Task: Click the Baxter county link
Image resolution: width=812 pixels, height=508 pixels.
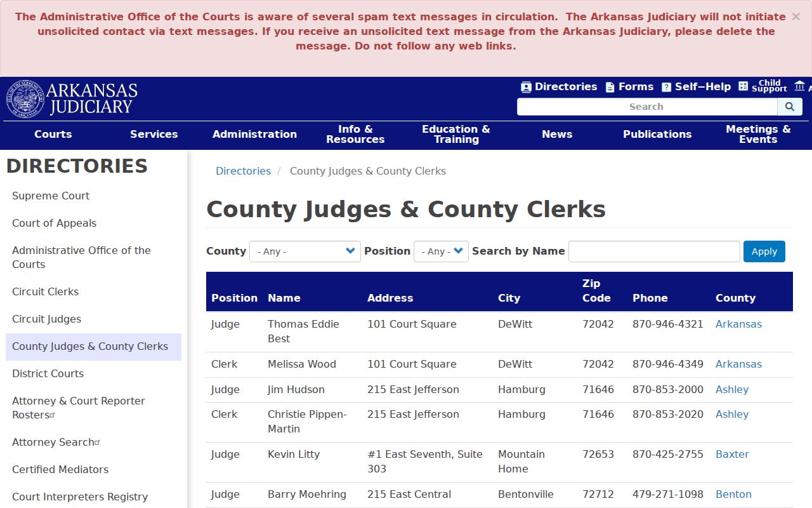Action: [732, 454]
